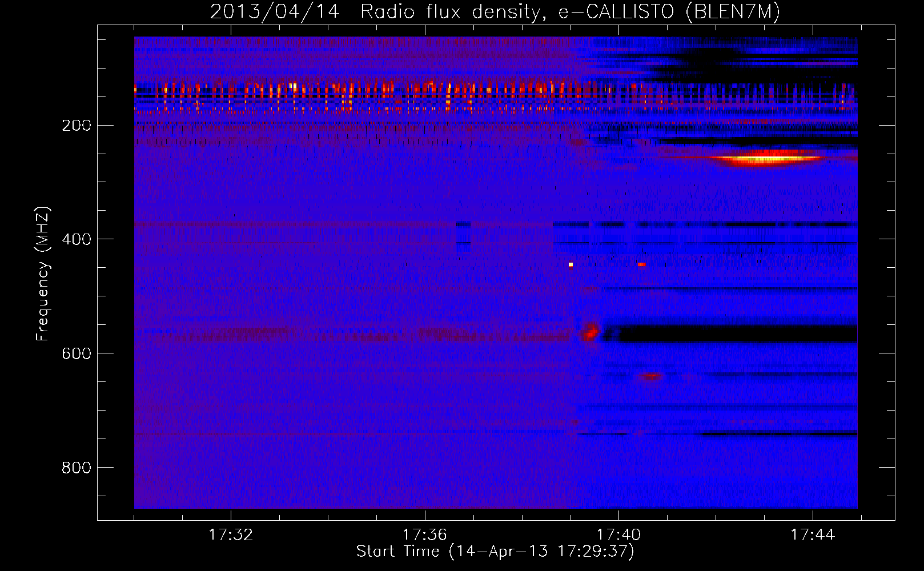
Task: Click the small red spot near 640 MHz
Action: click(651, 376)
